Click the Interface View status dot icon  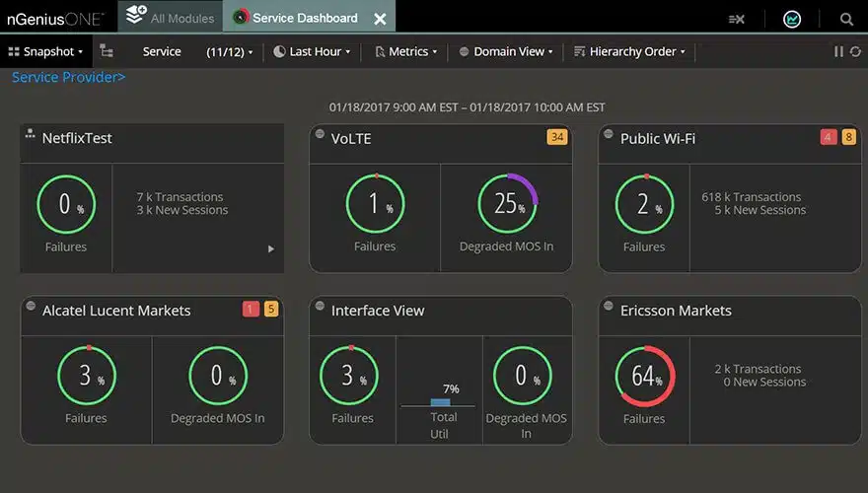tap(320, 306)
